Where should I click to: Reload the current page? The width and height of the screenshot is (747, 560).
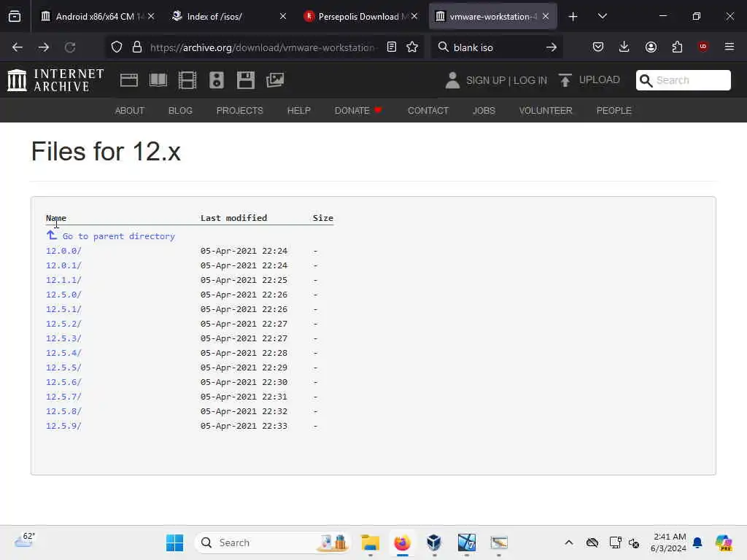click(x=70, y=47)
